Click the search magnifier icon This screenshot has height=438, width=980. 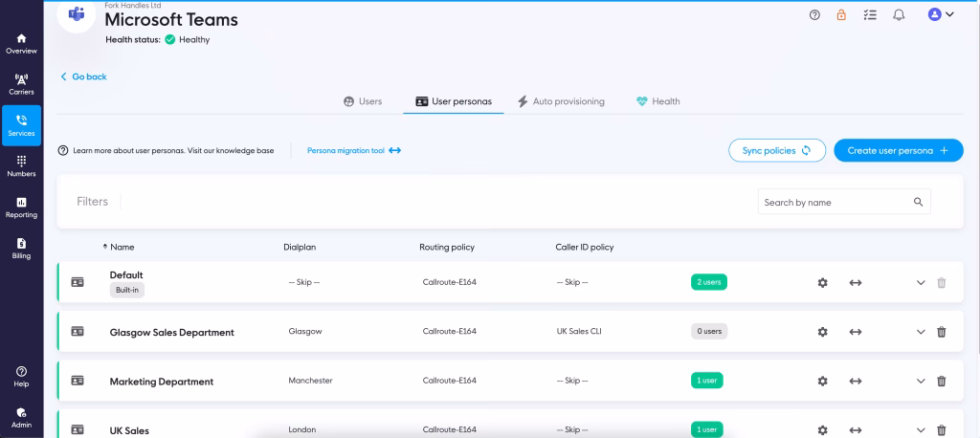[918, 202]
